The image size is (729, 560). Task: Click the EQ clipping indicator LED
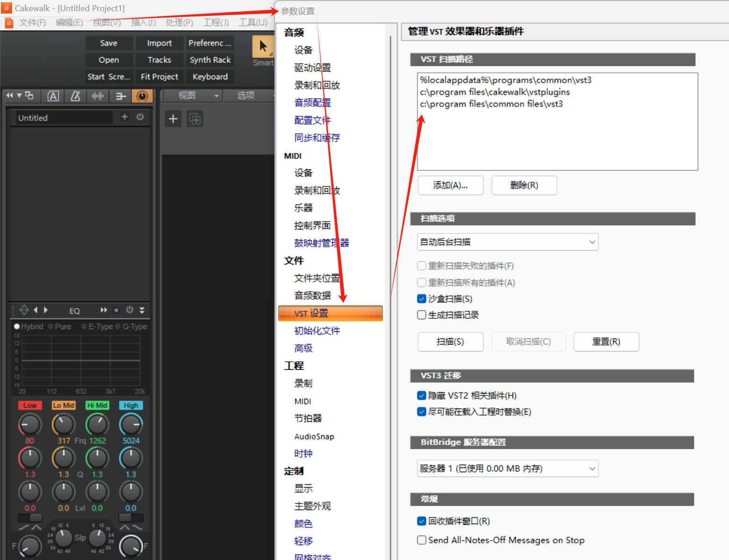[x=116, y=310]
